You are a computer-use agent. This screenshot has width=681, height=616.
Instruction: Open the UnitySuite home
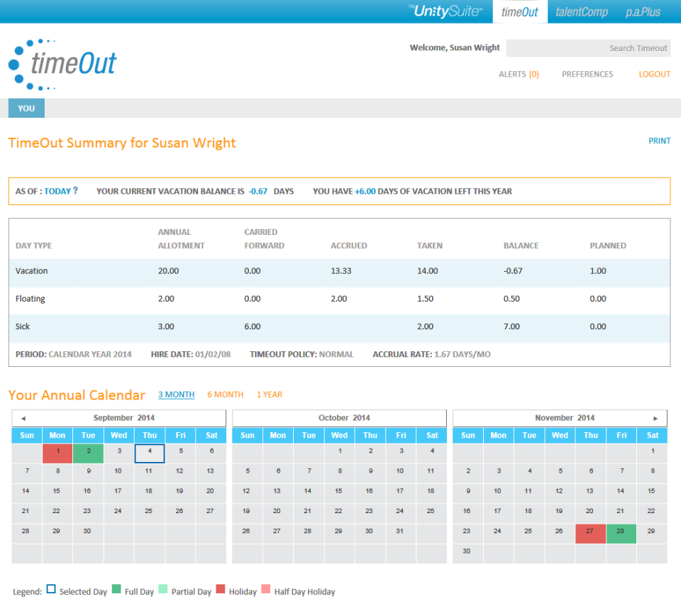click(x=445, y=11)
